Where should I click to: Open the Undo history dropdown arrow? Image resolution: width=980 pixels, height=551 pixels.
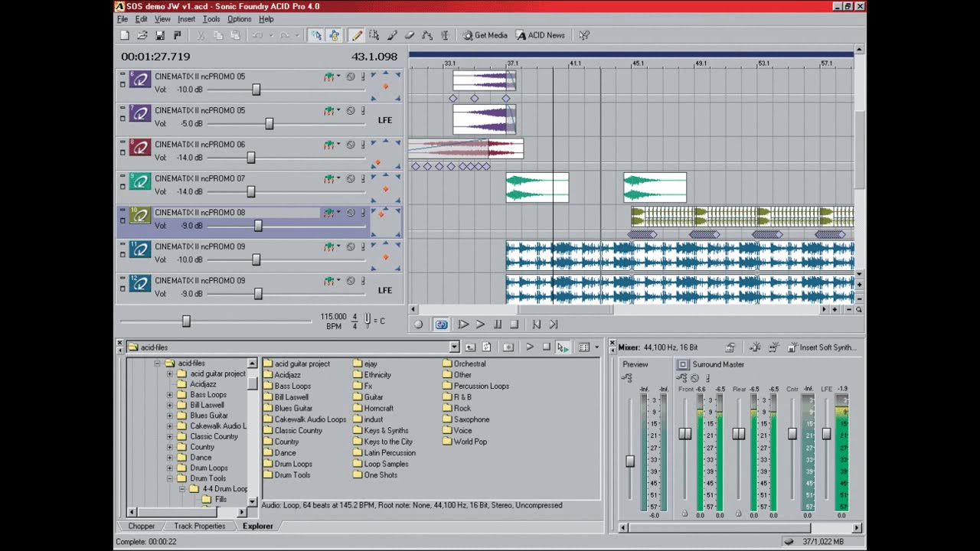click(270, 35)
